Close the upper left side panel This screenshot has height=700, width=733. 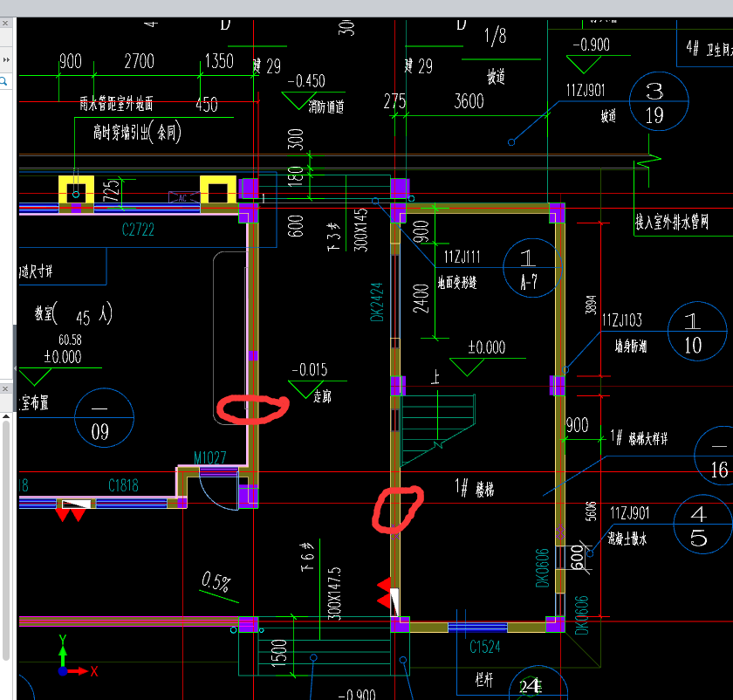tap(5, 23)
